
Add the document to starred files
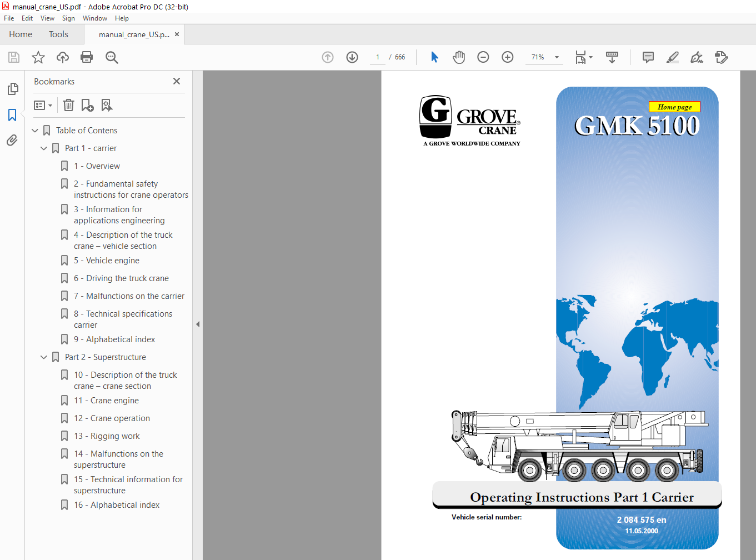pyautogui.click(x=38, y=57)
